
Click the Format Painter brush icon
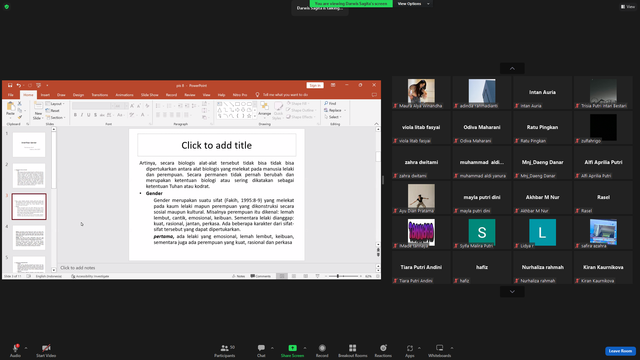click(20, 117)
